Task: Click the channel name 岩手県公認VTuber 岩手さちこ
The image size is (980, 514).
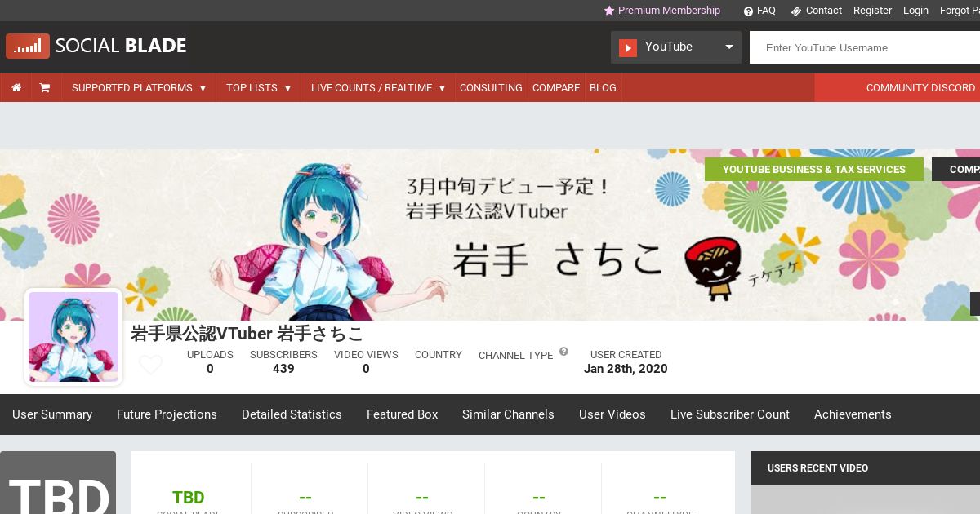Action: (x=247, y=334)
